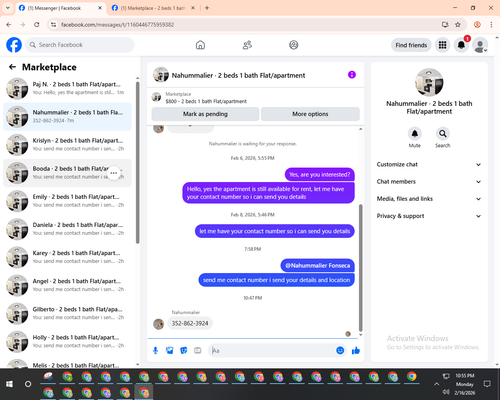Viewport: 500px width, 400px height.
Task: Click the Search Facebook field
Action: (x=80, y=45)
